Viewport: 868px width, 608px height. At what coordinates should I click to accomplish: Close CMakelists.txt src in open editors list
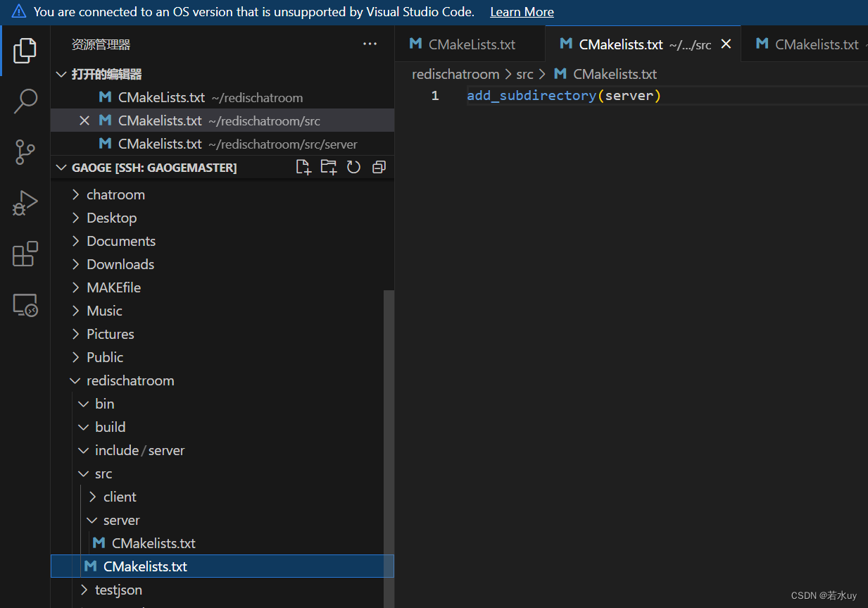pyautogui.click(x=84, y=120)
